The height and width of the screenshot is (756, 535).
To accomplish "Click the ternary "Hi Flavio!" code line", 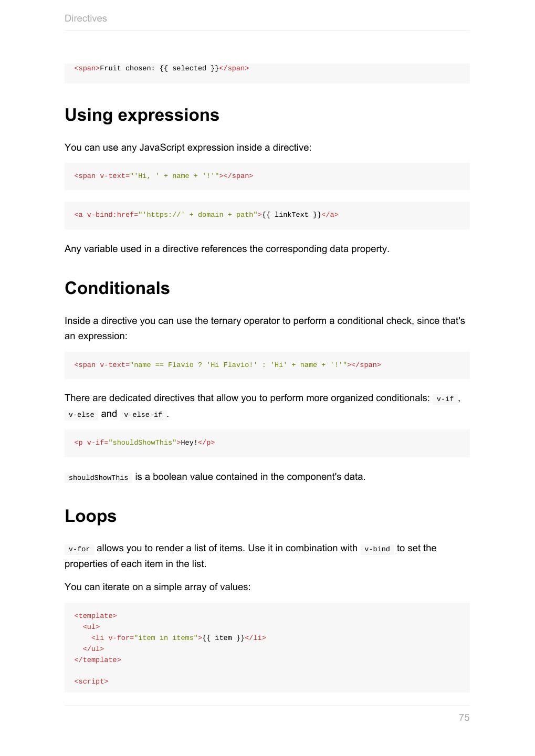I will (x=227, y=365).
